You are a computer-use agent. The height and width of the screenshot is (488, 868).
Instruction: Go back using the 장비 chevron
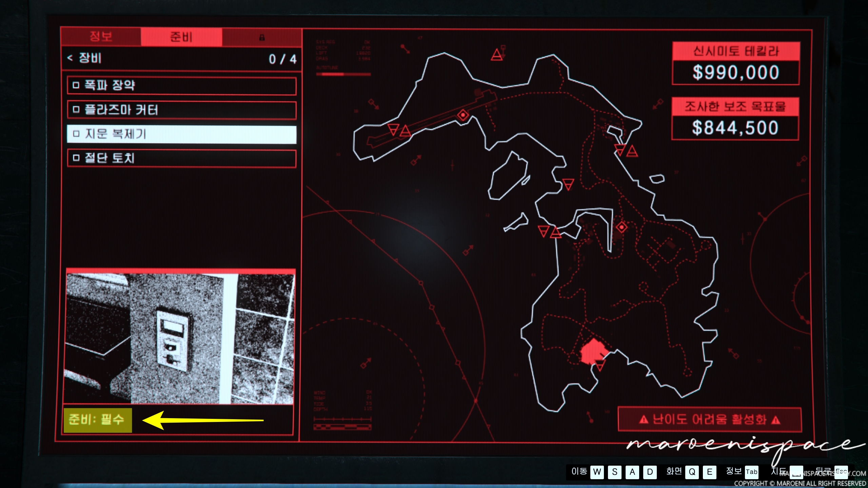pos(70,58)
